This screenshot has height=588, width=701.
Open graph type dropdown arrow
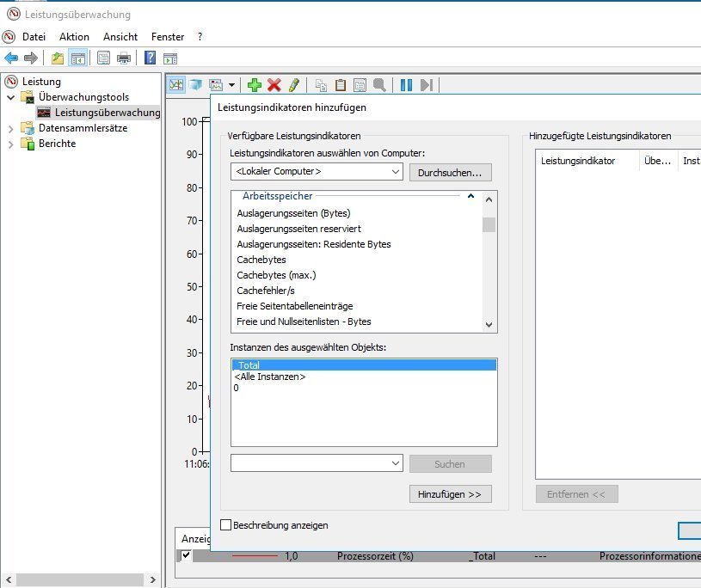click(231, 84)
